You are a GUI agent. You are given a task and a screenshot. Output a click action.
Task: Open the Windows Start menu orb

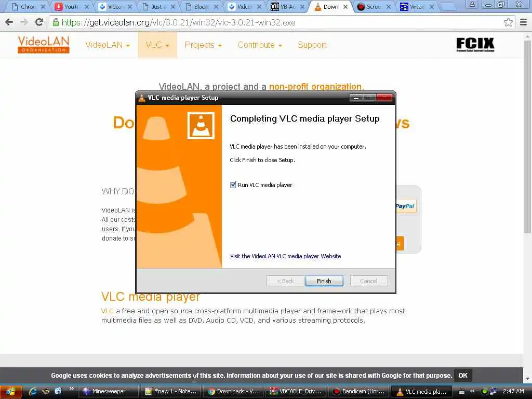[10, 392]
